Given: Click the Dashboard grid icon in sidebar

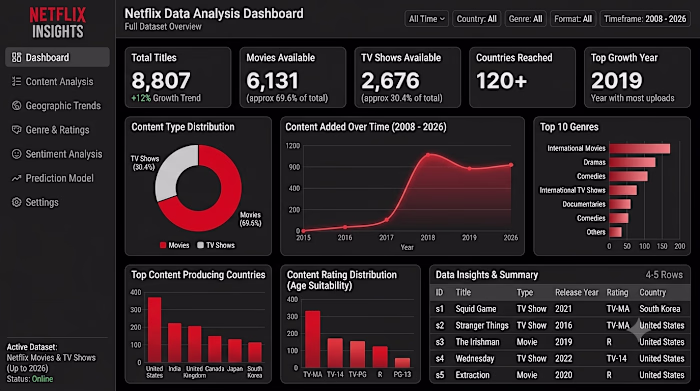Looking at the screenshot, I should [17, 57].
